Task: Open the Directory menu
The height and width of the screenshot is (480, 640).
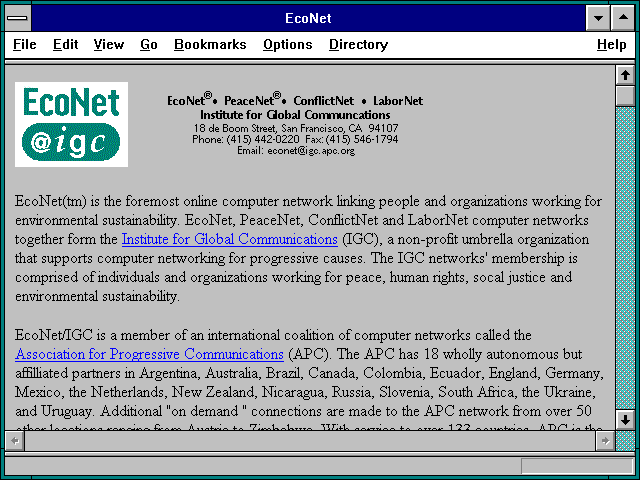Action: tap(358, 44)
